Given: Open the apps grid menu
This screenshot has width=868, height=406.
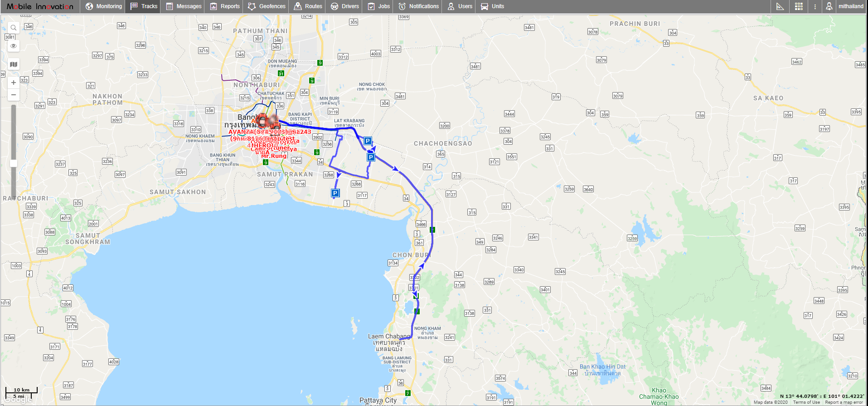Looking at the screenshot, I should click(x=799, y=6).
